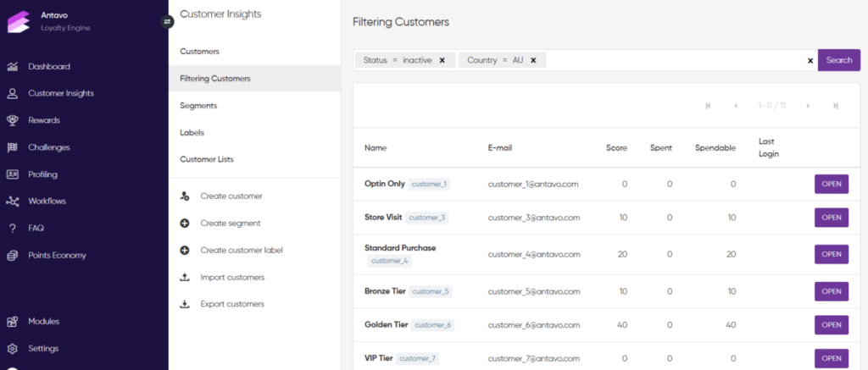
Task: Click the Challenges flag icon
Action: (x=12, y=147)
